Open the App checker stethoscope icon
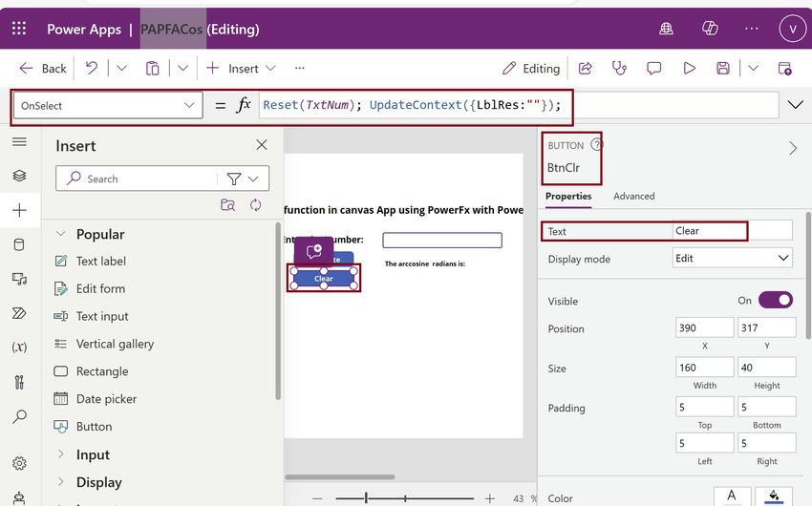The width and height of the screenshot is (812, 506). (x=619, y=69)
